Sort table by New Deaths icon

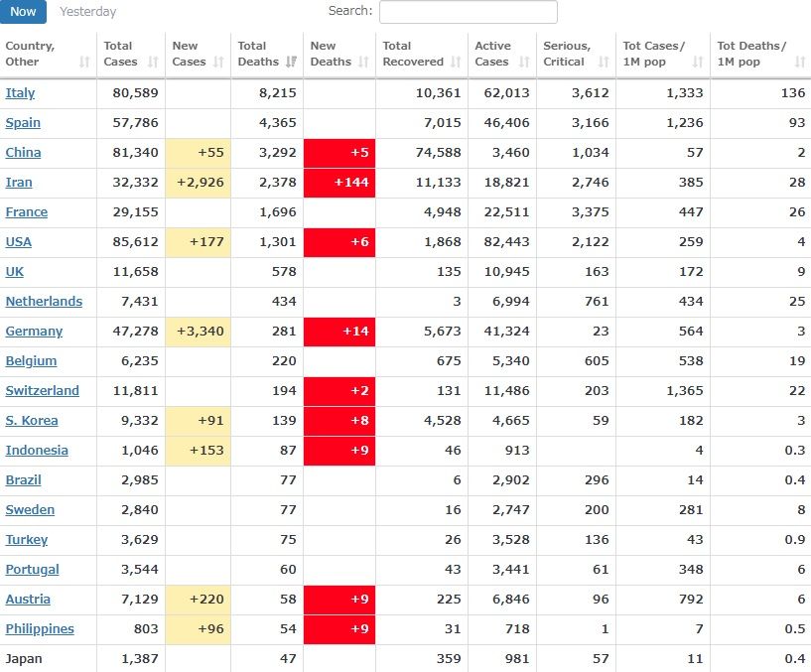point(363,62)
